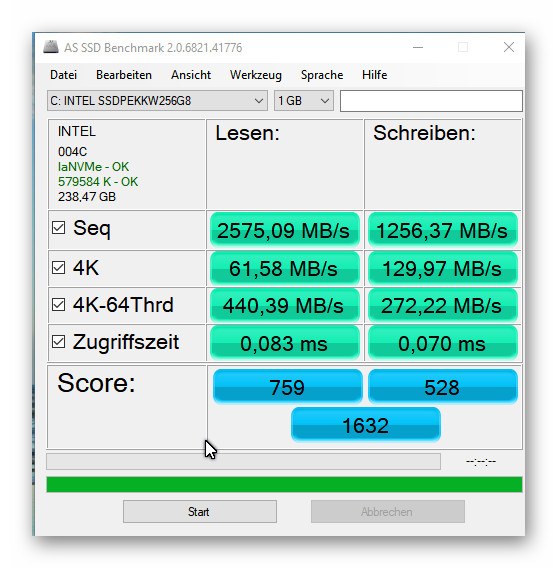Screen dimensions: 557x568
Task: Click the 4K-64Thrd write result 272,22 MB/s
Action: [x=443, y=305]
